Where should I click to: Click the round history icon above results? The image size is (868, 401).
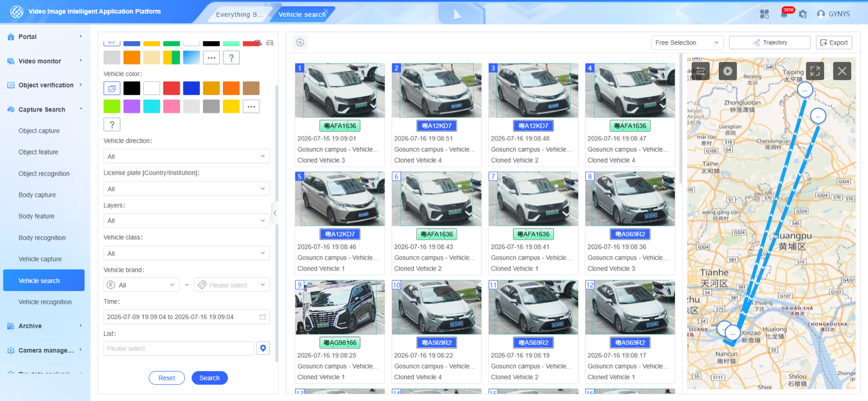(x=300, y=42)
